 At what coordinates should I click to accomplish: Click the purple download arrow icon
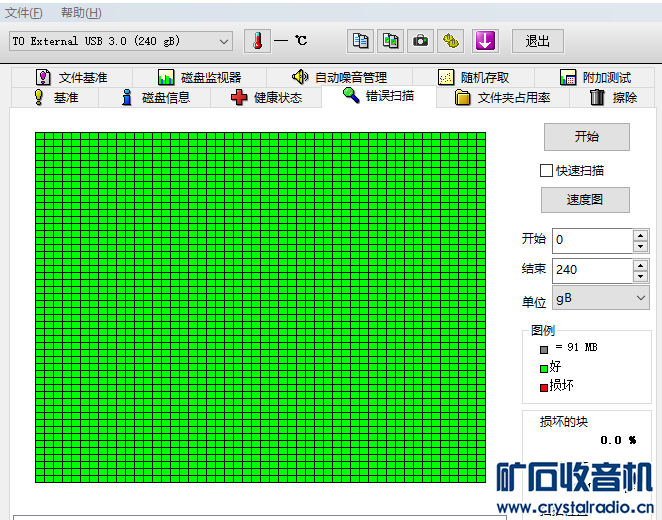(485, 41)
